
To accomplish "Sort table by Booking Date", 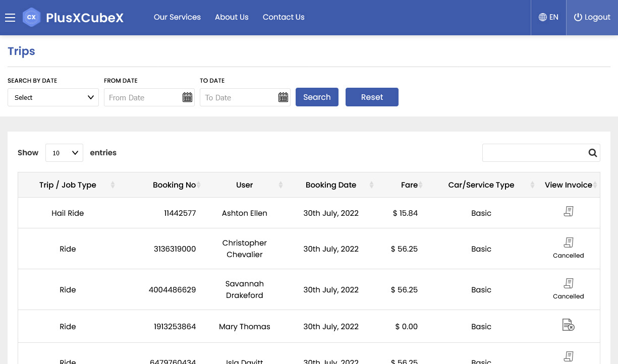I will click(331, 185).
